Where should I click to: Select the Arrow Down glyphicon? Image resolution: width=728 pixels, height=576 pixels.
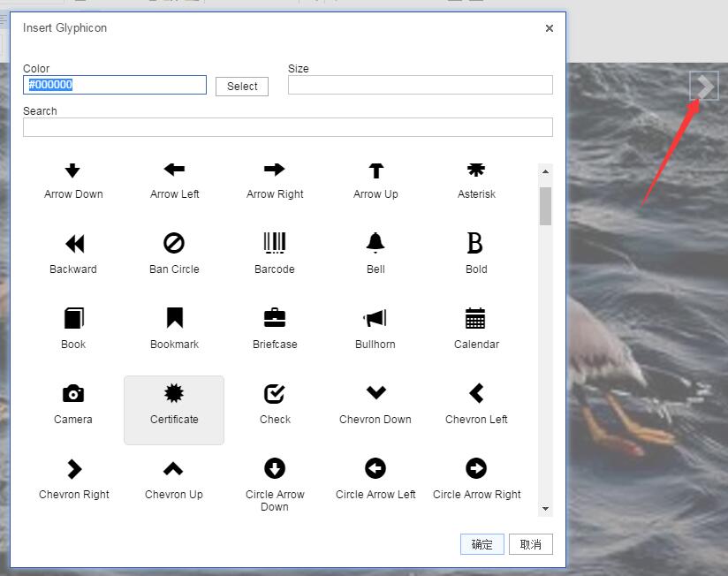73,181
